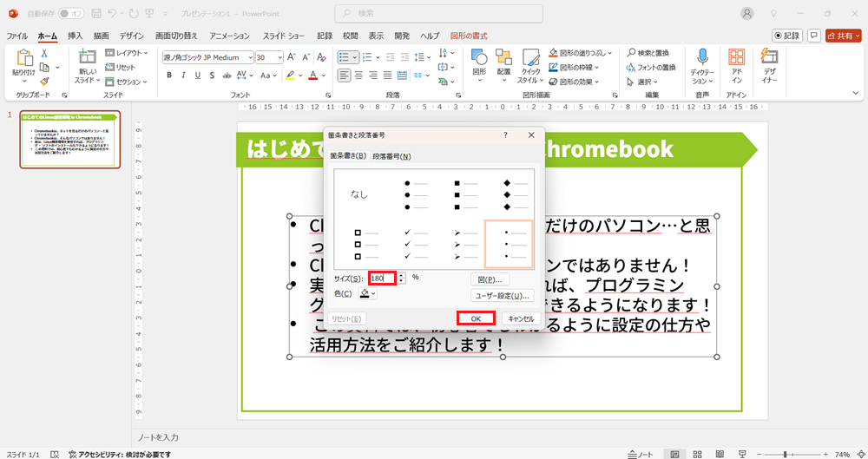This screenshot has width=868, height=459.
Task: Click the arrange (配置) icon
Action: (503, 56)
